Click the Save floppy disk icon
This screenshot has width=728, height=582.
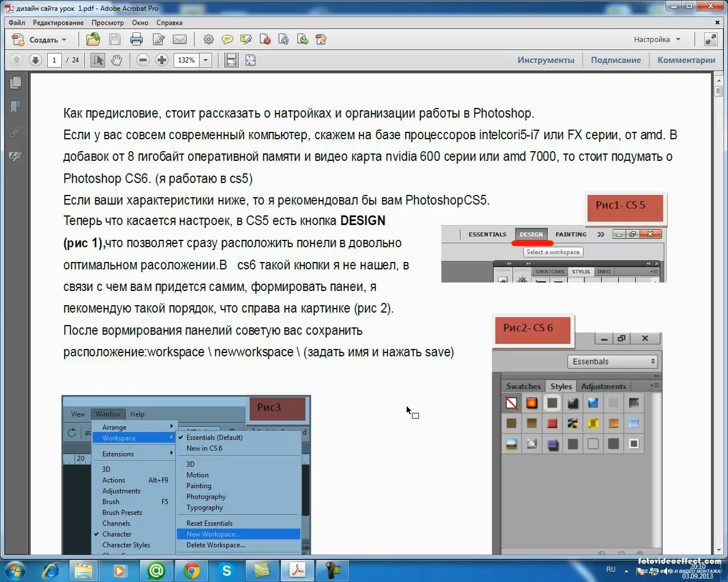click(x=115, y=39)
